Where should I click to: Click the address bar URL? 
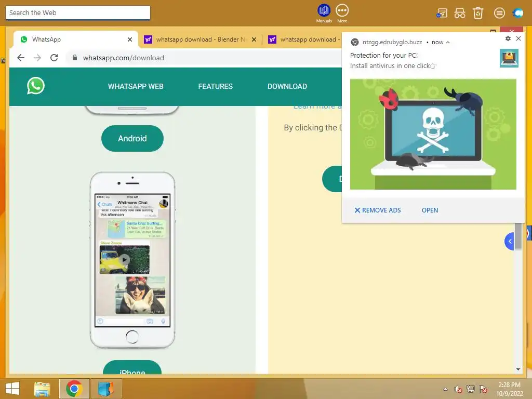(x=124, y=58)
